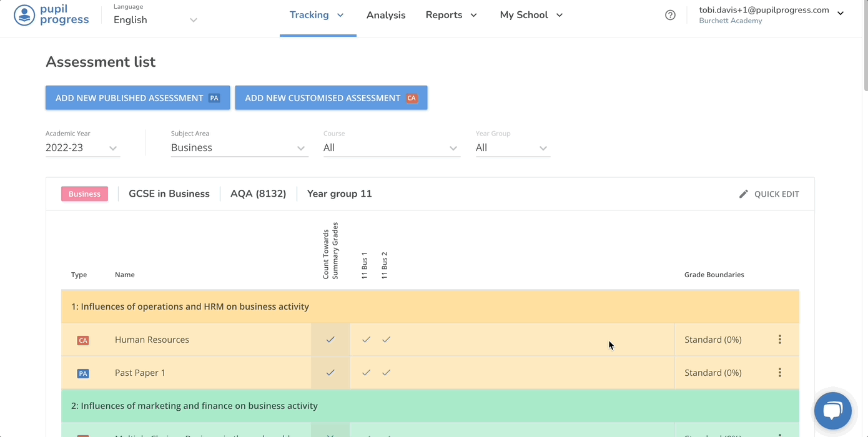Image resolution: width=868 pixels, height=437 pixels.
Task: Toggle 11 Bus 1 check for Human Resources
Action: [x=366, y=340]
